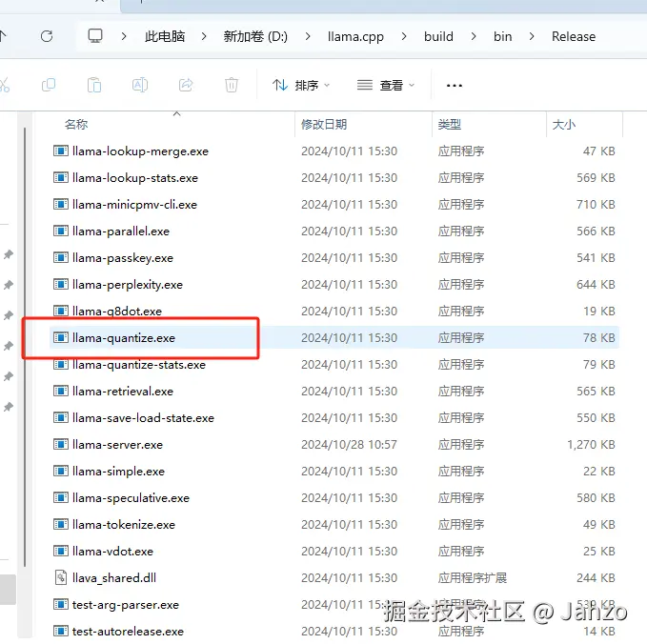The height and width of the screenshot is (644, 647).
Task: Select the llama-lookup-merge.exe file icon
Action: 61,151
